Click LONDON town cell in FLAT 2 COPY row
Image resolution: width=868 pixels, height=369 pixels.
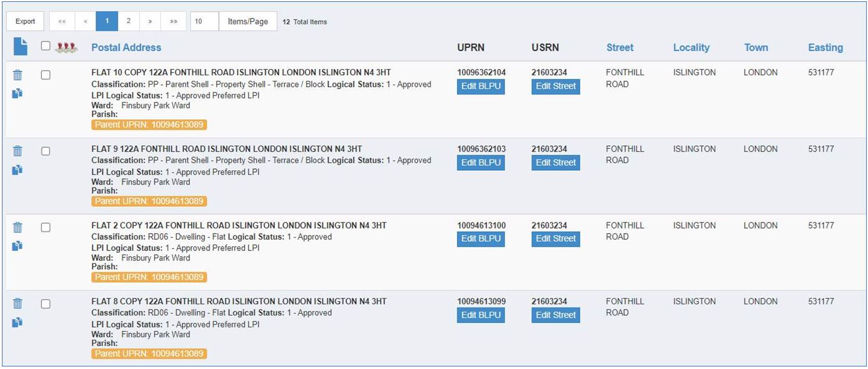pos(760,225)
